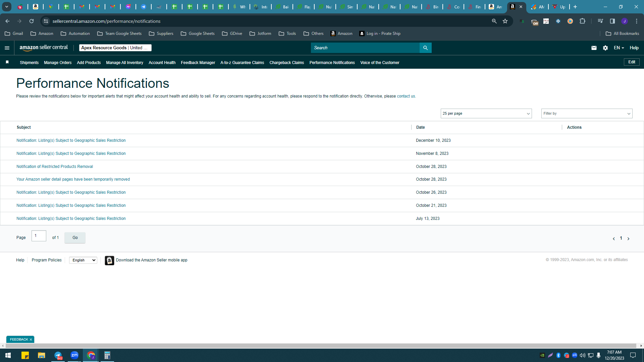The image size is (644, 362).
Task: Open the Calculator from the taskbar
Action: click(x=107, y=355)
